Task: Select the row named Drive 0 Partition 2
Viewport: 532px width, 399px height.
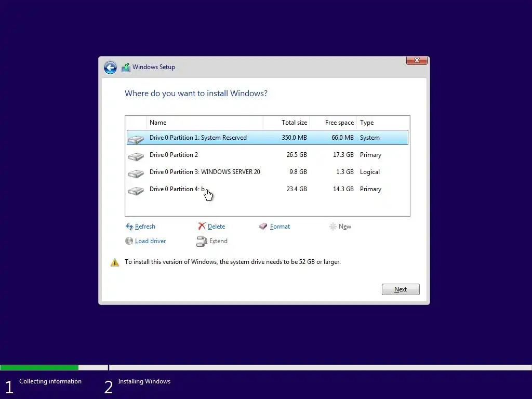Action: click(x=268, y=155)
